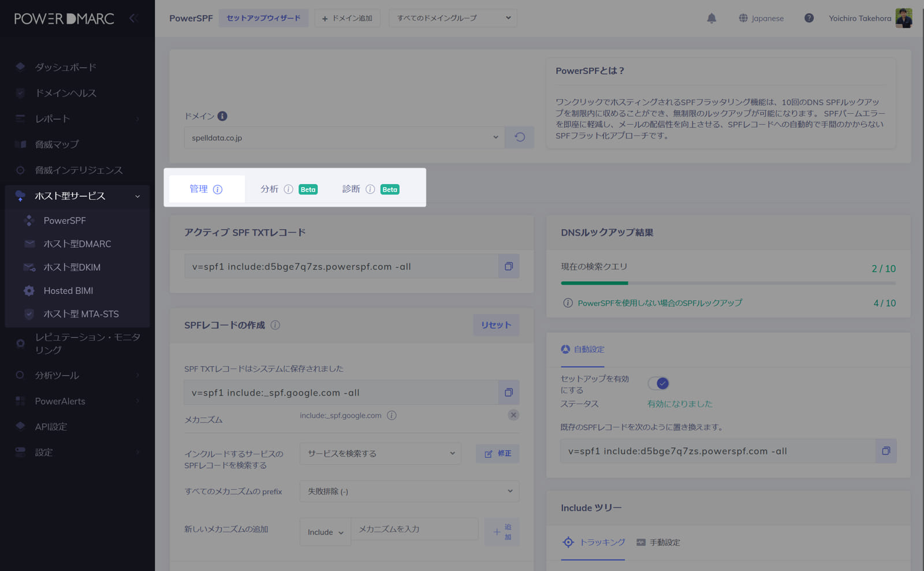Open the help question mark icon
Screen dimensions: 924x571
(809, 18)
